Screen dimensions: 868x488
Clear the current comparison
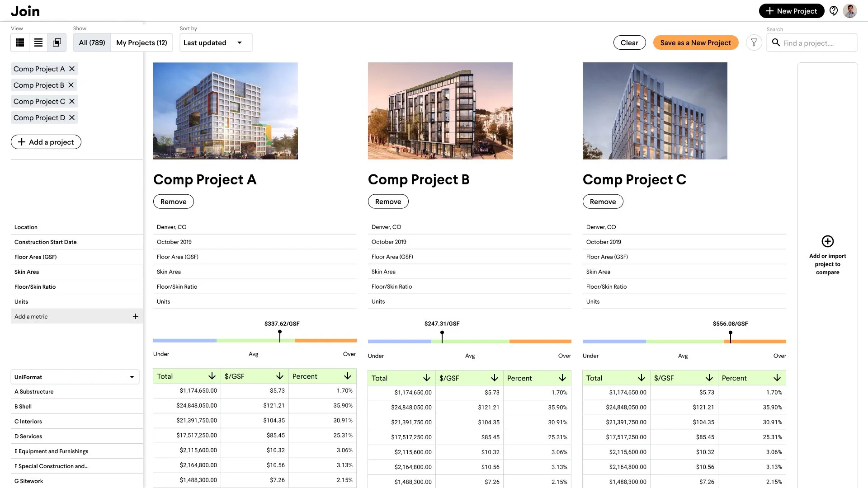629,42
